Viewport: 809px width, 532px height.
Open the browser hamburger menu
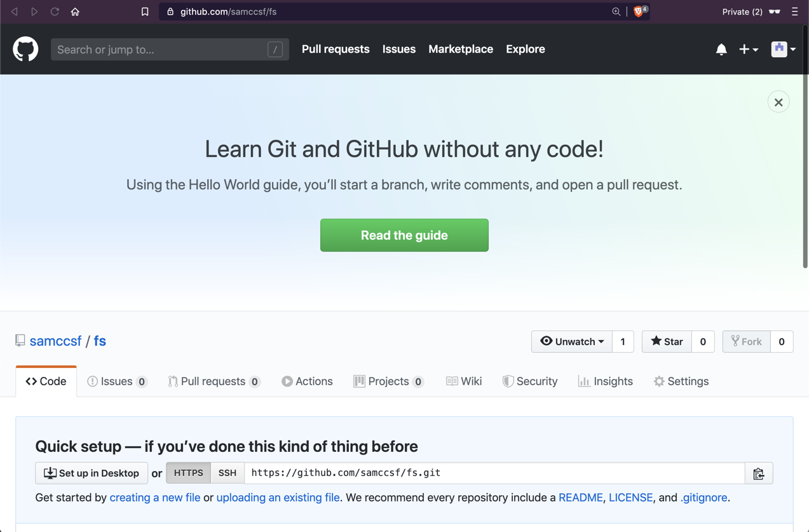(x=794, y=11)
